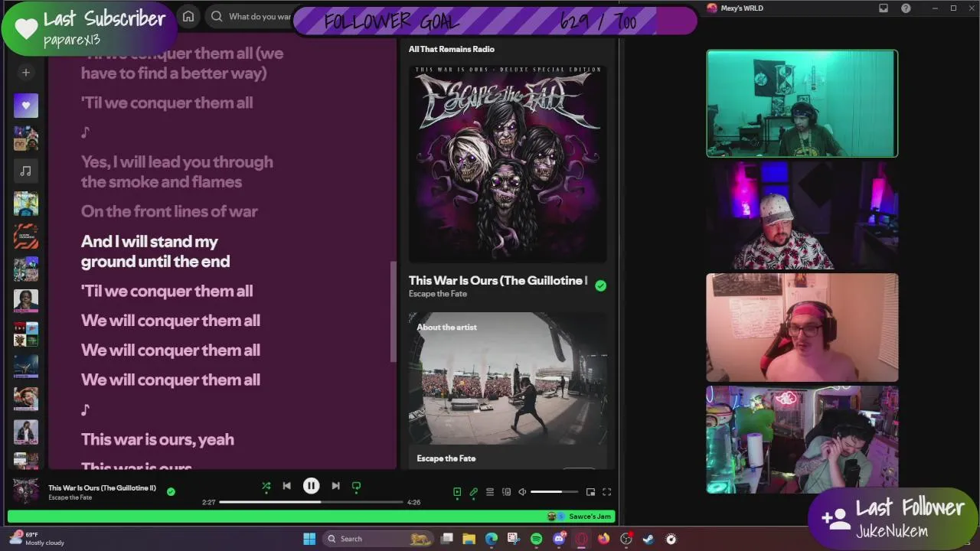This screenshot has height=551, width=980.
Task: Open Opera GX icon on taskbar
Action: 581,539
